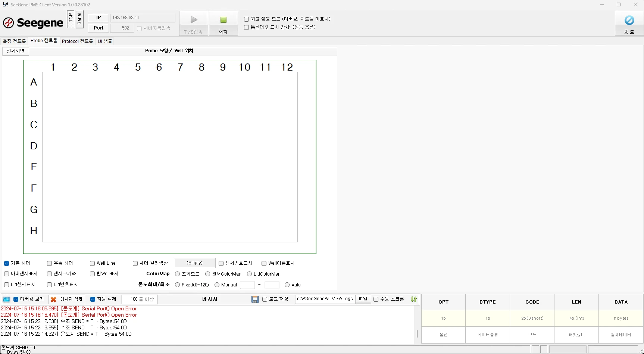Toggle the 서버자동접속 checkbox
The image size is (644, 354).
[140, 28]
